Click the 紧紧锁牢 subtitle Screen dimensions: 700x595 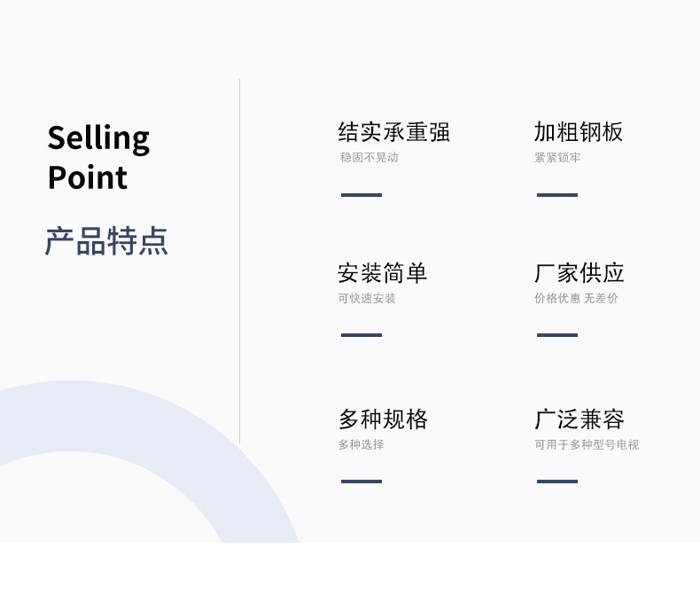coord(557,157)
